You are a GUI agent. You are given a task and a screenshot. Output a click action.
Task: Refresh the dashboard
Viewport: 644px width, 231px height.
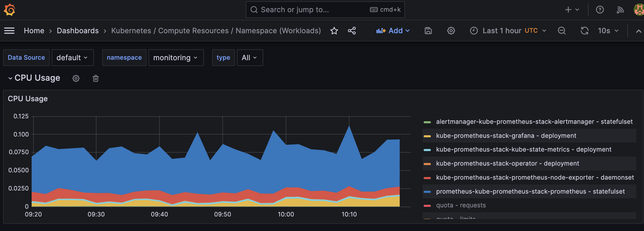(x=584, y=31)
